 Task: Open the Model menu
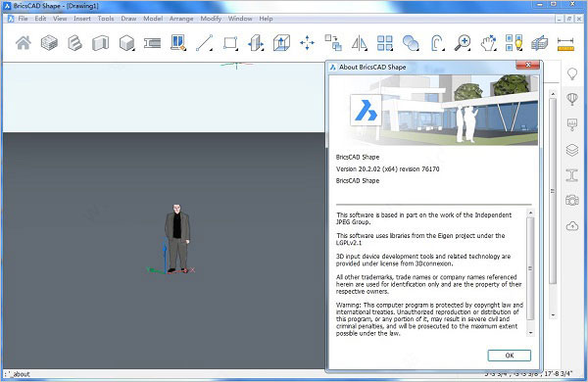coord(153,19)
